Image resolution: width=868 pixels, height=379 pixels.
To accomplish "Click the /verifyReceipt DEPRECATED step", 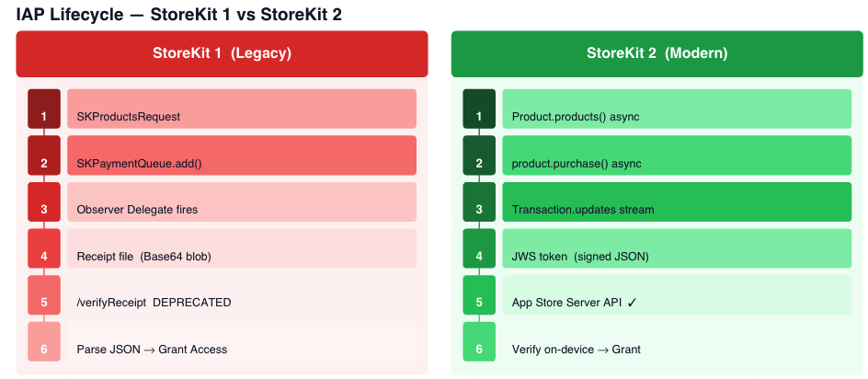I will pos(242,294).
